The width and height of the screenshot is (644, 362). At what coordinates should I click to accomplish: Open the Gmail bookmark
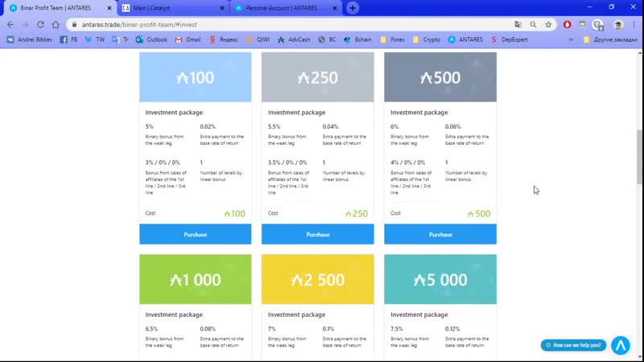click(188, 39)
